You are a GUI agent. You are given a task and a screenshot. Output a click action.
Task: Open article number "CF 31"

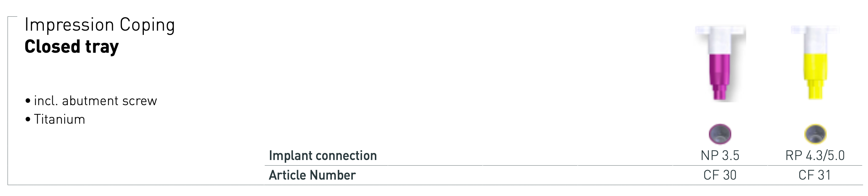tap(815, 175)
